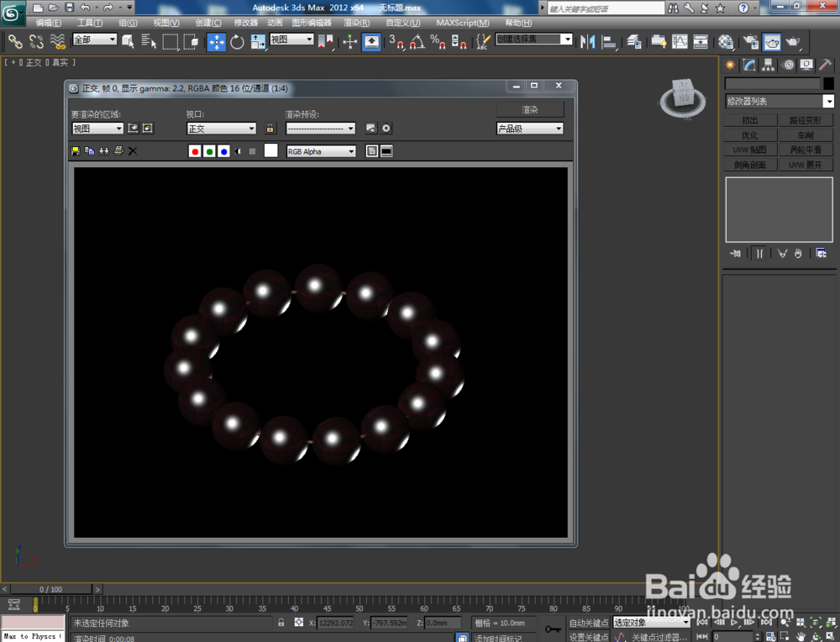This screenshot has width=840, height=642.
Task: Open the Render Setup icon
Action: click(x=751, y=41)
